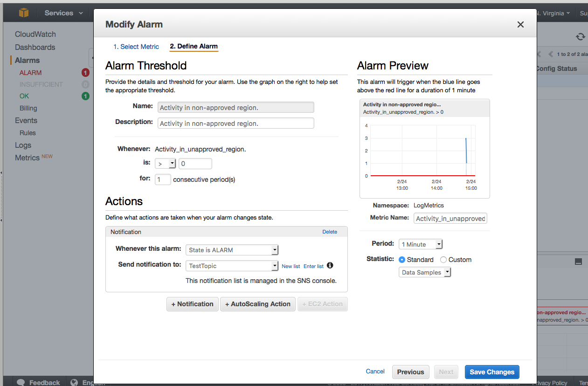Switch to the 1. Select Metric step
This screenshot has width=588, height=386.
click(x=136, y=47)
